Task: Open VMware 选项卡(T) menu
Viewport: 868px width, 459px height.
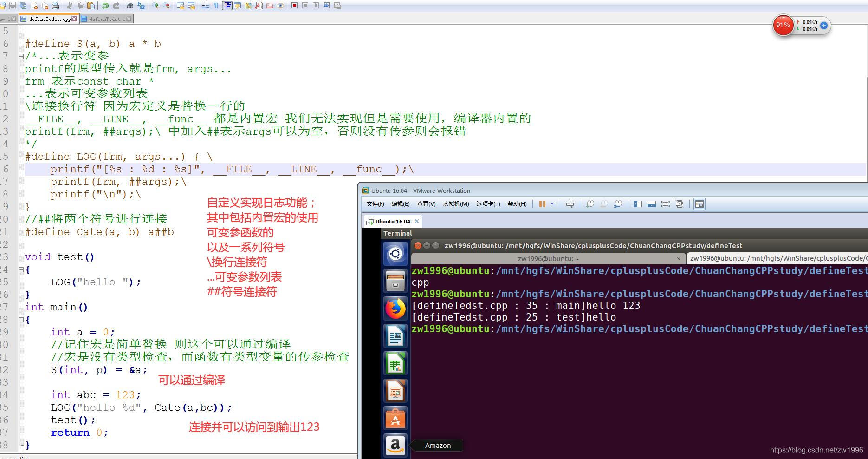Action: click(x=488, y=204)
